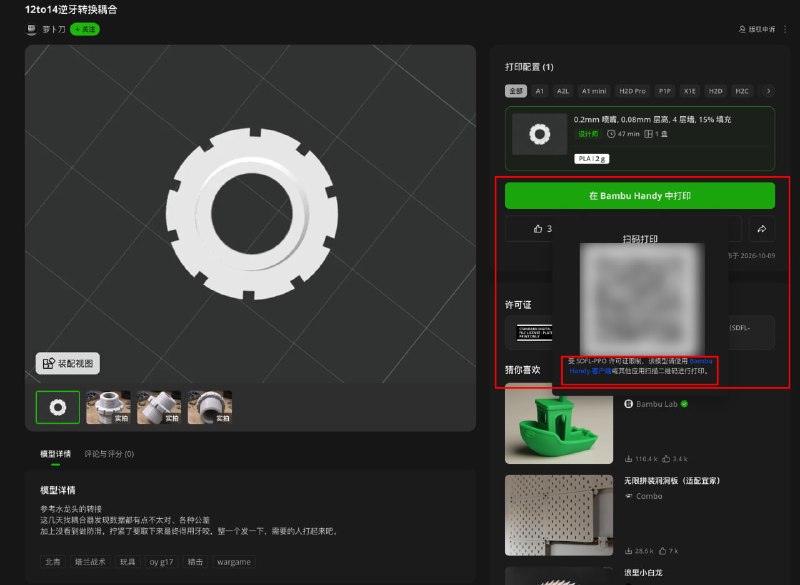Select the X1E printer filter

coord(690,91)
